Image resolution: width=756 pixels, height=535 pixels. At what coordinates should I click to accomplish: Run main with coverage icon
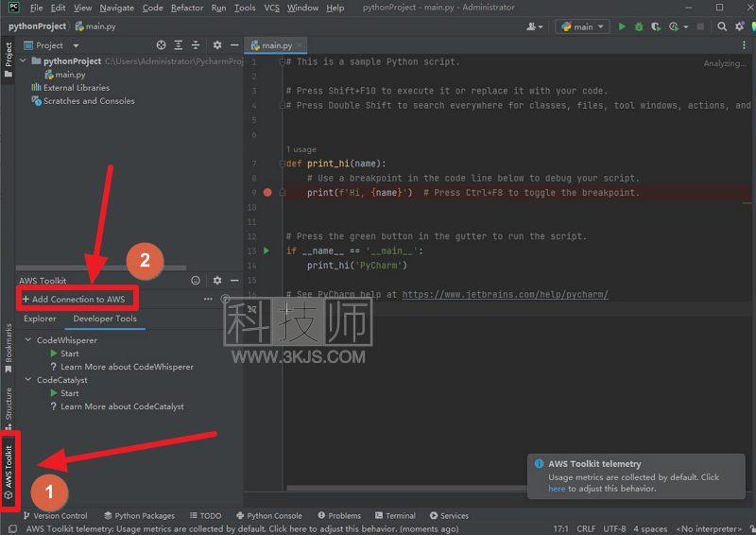(655, 26)
